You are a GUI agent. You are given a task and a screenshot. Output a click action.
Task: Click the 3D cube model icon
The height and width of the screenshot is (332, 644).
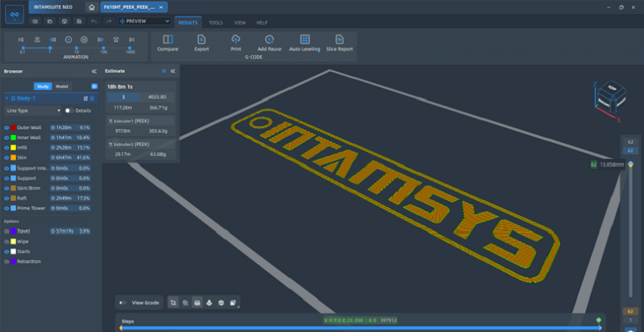click(64, 21)
